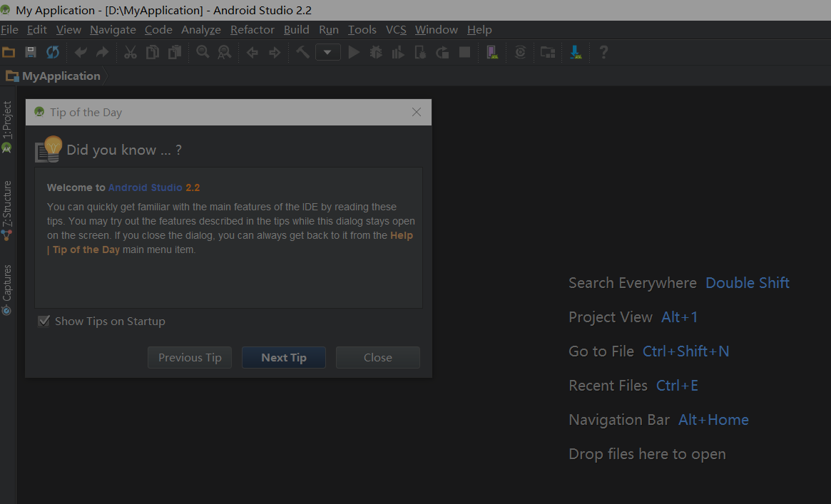Open the 1: Project side tab
This screenshot has width=831, height=504.
(x=7, y=127)
